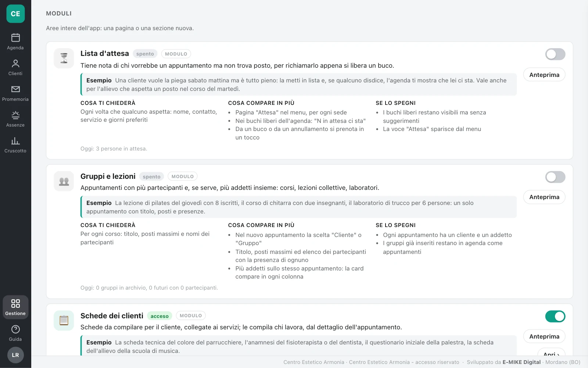Viewport: 588px width, 368px height.
Task: Click 'E-MIKE Digital' in the footer
Action: [x=521, y=362]
